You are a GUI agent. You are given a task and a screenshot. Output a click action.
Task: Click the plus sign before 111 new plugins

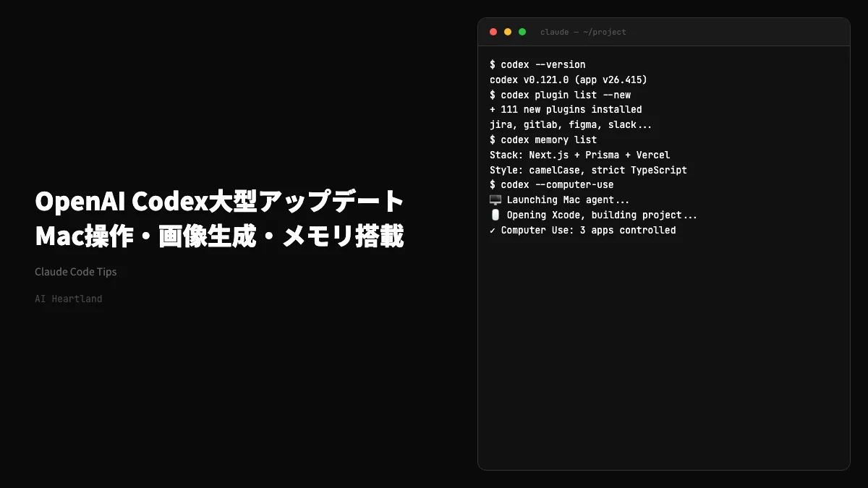(x=493, y=109)
